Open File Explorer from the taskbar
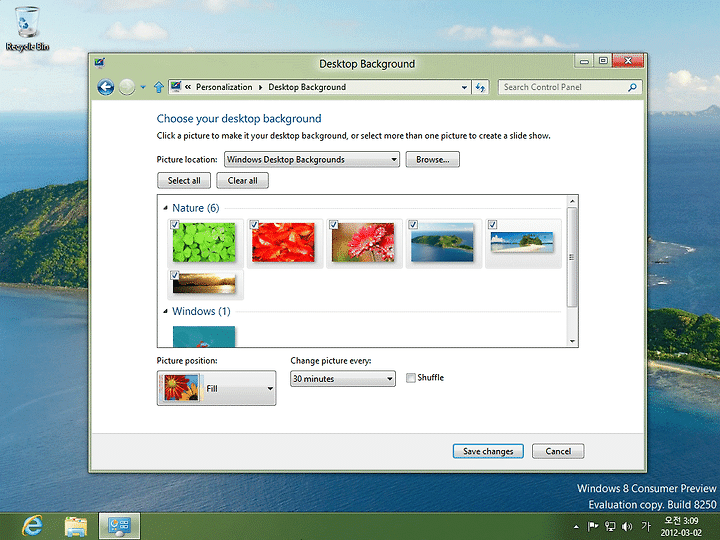 tap(76, 526)
